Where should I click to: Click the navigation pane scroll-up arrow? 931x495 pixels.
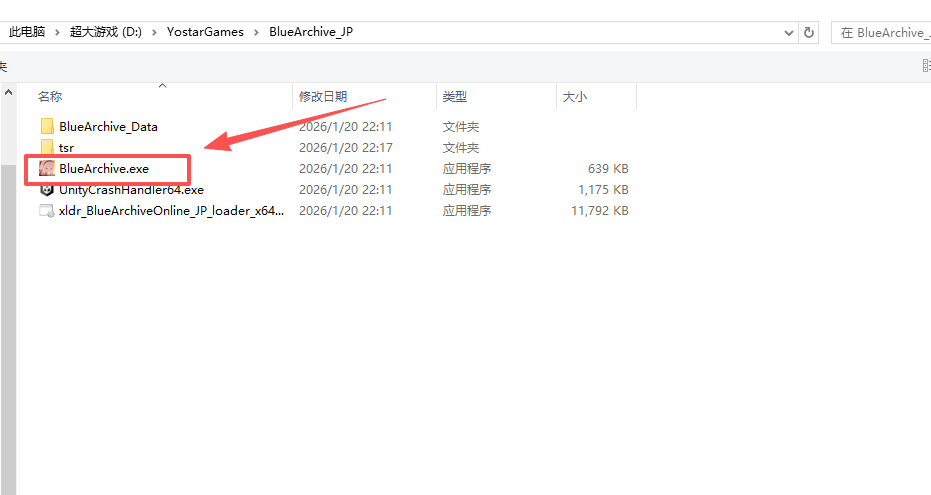tap(8, 92)
